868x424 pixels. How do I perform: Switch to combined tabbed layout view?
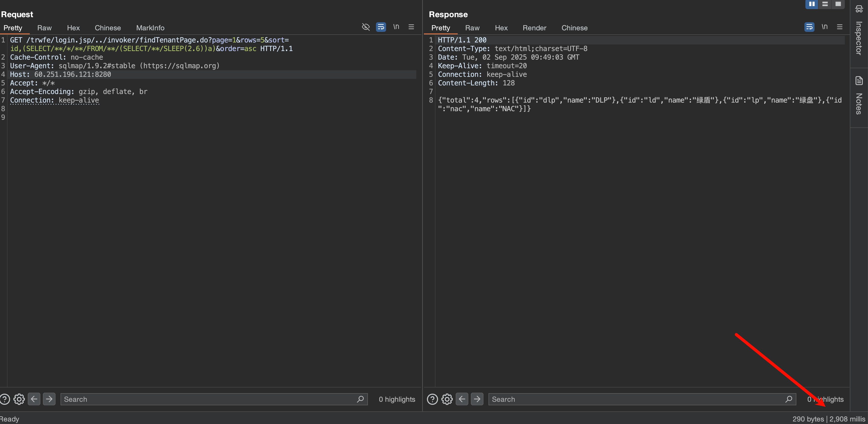pos(838,4)
